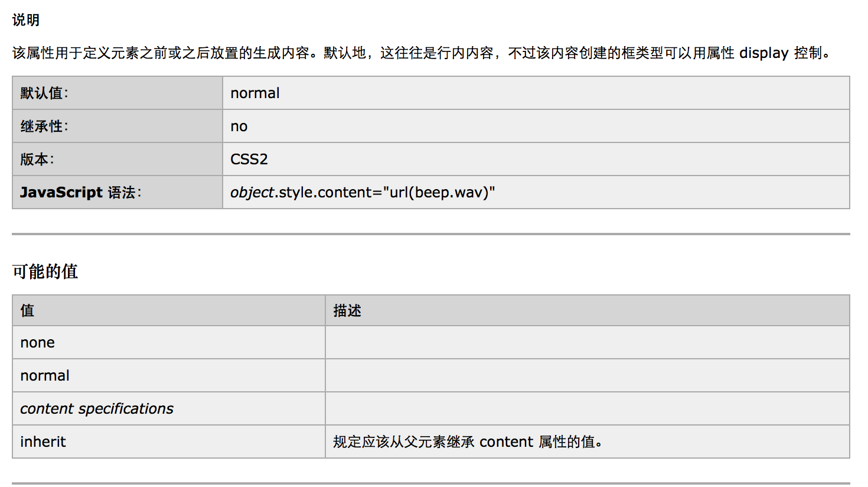Click the 可能的值 section heading
This screenshot has height=487, width=868.
(45, 272)
